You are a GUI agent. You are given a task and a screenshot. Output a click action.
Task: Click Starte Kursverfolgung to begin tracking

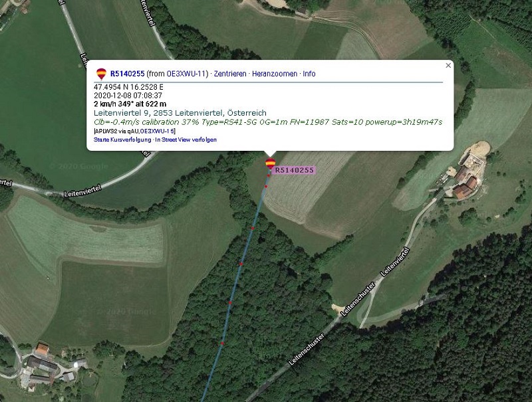point(122,140)
